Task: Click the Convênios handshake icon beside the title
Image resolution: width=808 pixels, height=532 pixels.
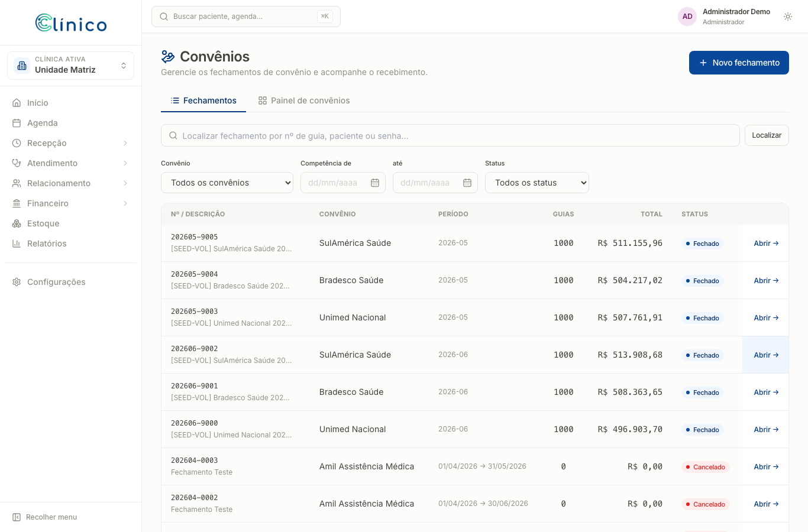Action: 168,57
